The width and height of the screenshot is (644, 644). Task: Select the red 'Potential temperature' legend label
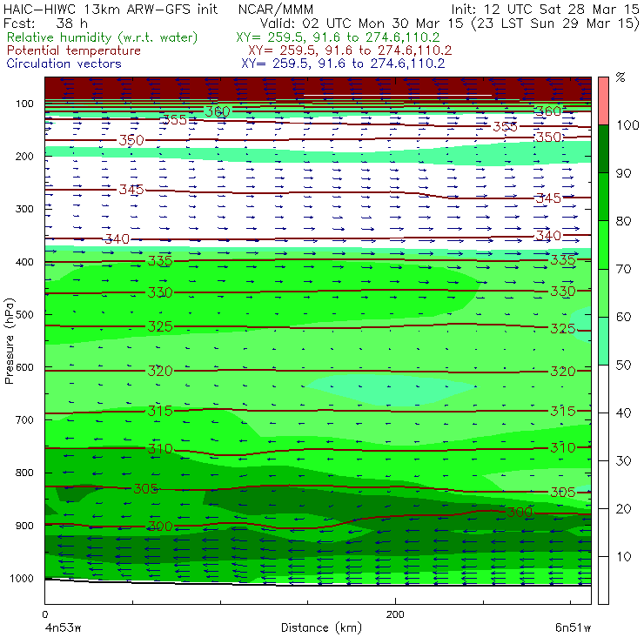74,50
